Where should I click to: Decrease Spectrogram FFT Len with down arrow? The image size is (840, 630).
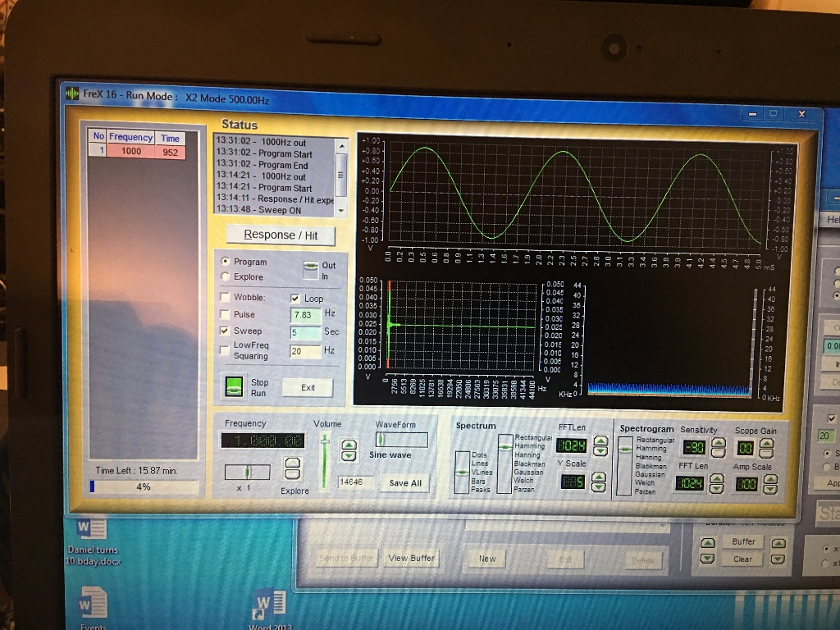tap(717, 489)
